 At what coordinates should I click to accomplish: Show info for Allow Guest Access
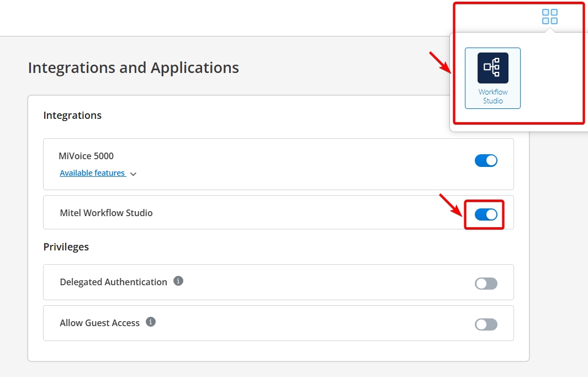[151, 322]
